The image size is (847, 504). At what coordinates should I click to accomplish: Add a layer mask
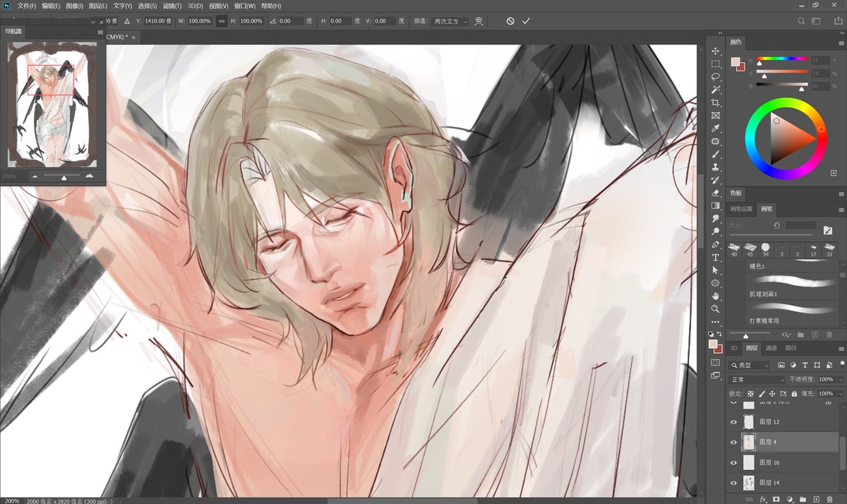pos(776,498)
